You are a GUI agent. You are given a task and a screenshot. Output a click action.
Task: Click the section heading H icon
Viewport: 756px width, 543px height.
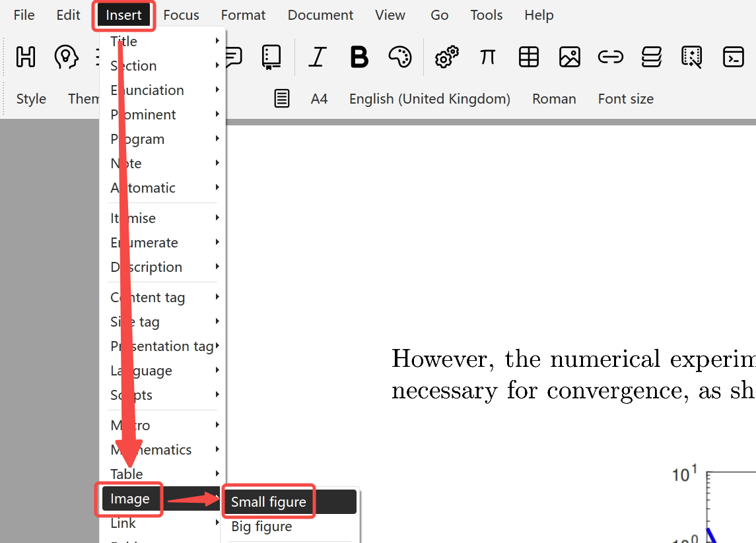coord(26,57)
